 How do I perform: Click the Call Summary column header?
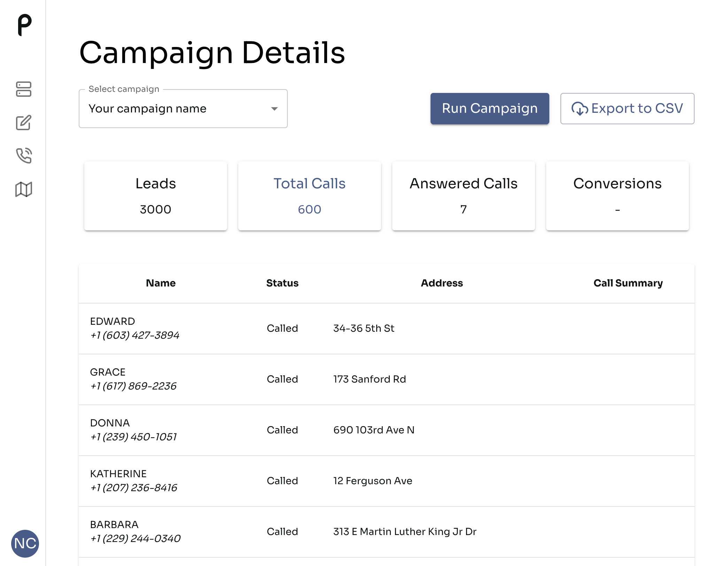(628, 283)
